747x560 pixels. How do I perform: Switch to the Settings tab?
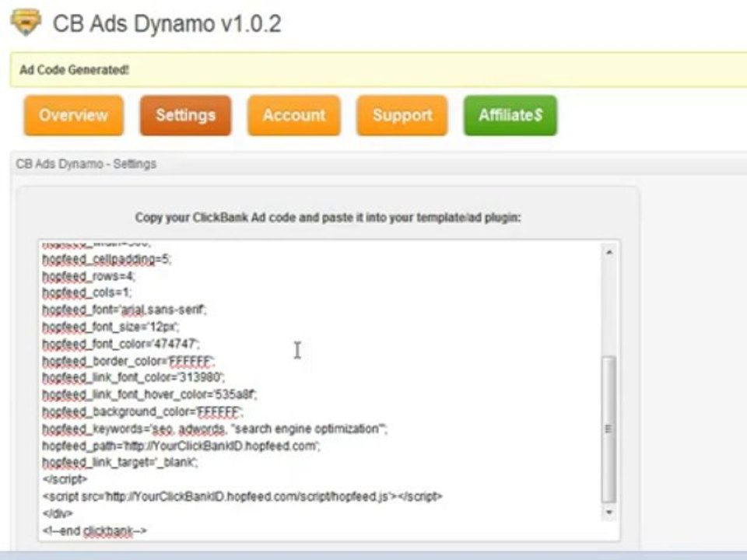pyautogui.click(x=185, y=115)
